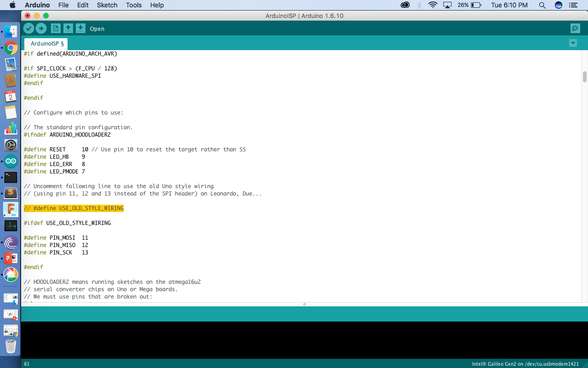Screen dimensions: 588x368
Task: Open the Apple menu
Action: click(12, 5)
